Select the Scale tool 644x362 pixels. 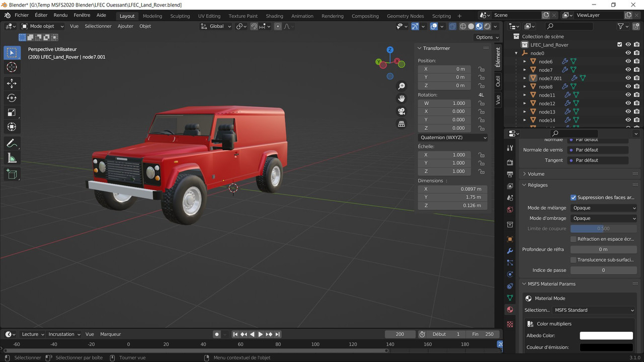(12, 113)
